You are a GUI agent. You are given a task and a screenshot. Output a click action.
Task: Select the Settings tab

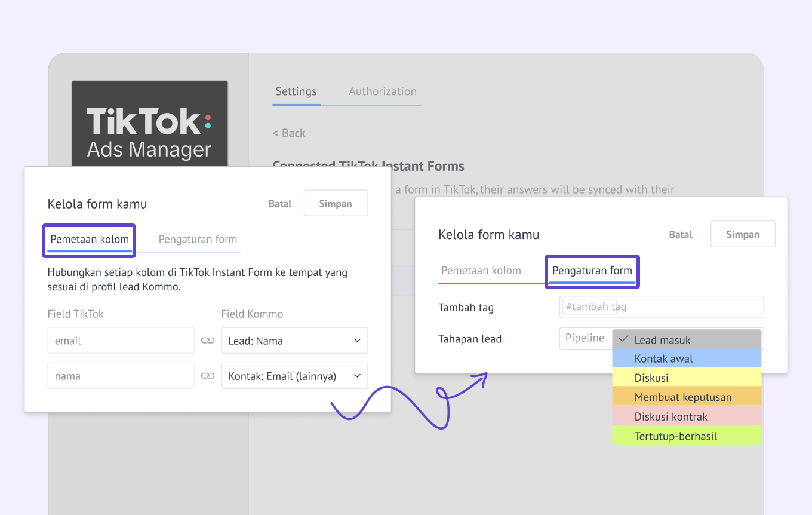pos(296,91)
